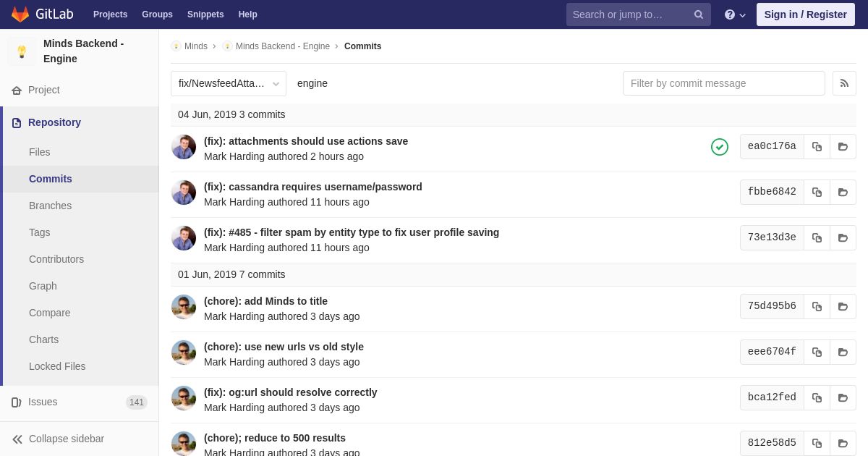
Task: Click the GitLab fox logo
Action: (x=20, y=14)
